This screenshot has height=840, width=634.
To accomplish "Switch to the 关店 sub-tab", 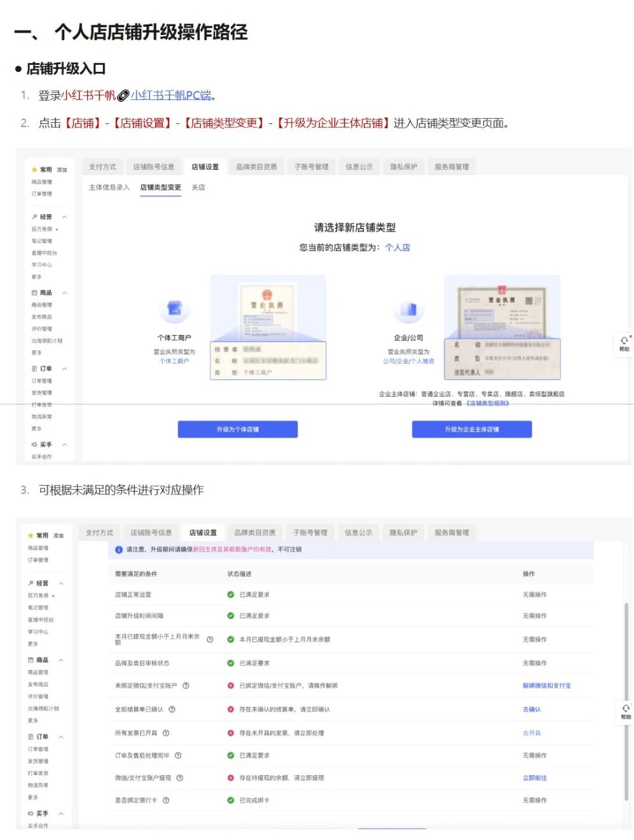I will [x=198, y=188].
